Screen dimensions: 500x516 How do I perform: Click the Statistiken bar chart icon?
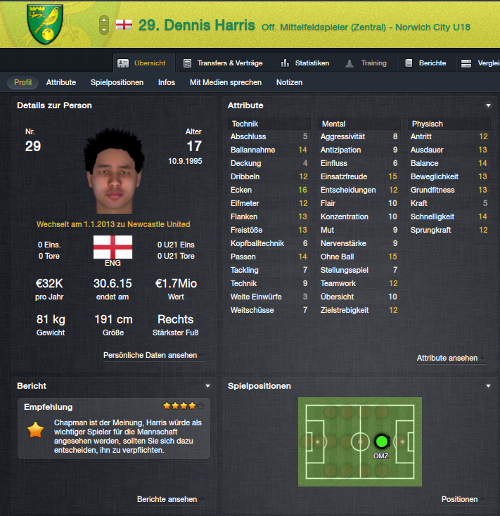[285, 63]
